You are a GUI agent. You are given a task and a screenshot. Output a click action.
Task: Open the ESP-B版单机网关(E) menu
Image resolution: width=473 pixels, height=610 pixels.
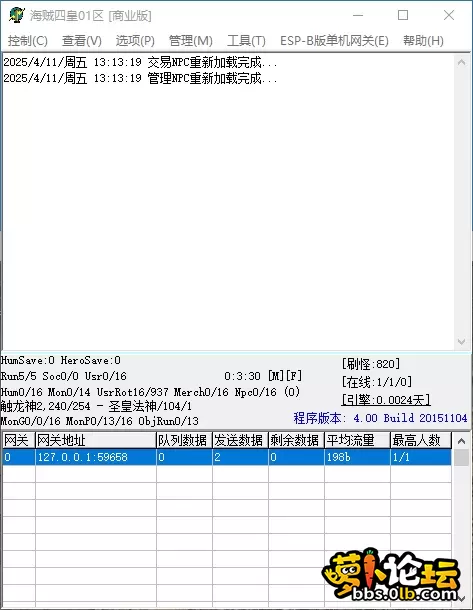pos(334,40)
